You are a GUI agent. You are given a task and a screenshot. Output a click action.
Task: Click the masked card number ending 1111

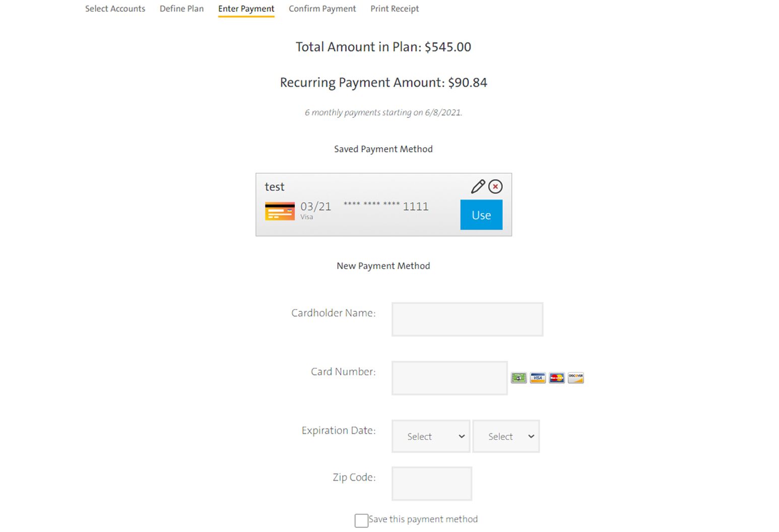[386, 206]
